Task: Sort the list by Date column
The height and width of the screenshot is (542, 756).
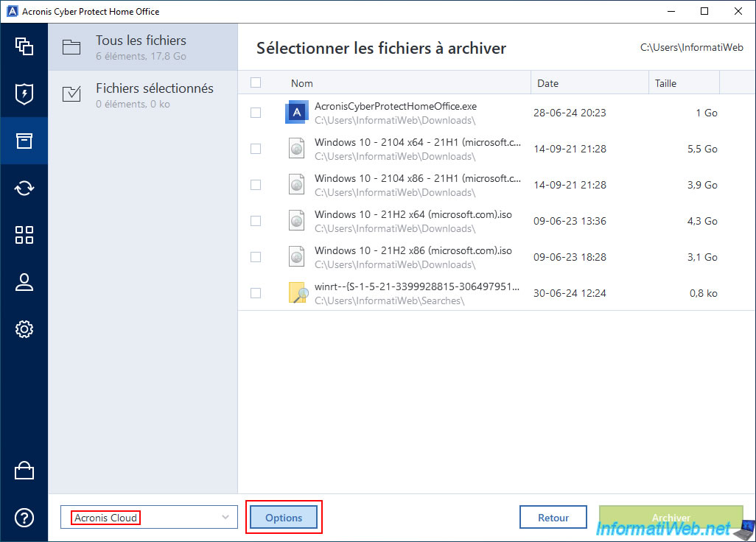Action: coord(589,83)
